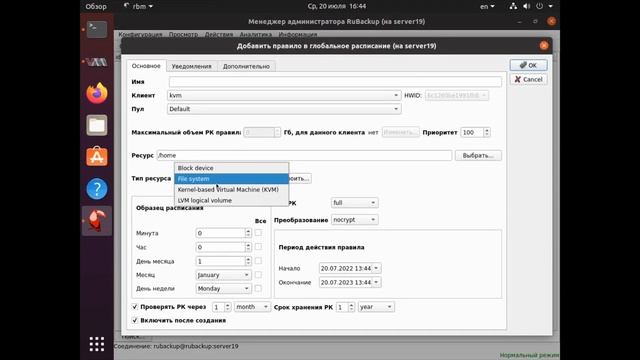640x360 pixels.
Task: Expand the HWID dropdown
Action: (456, 95)
